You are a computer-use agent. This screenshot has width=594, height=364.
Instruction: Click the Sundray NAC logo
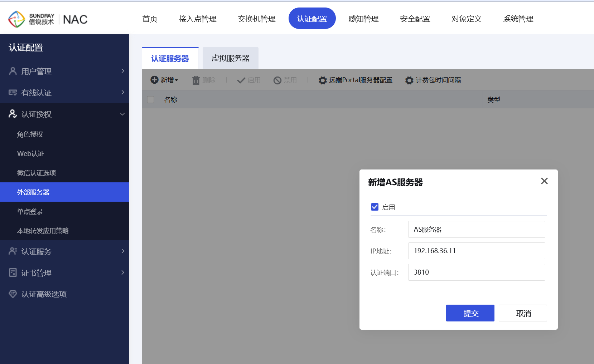(x=48, y=19)
